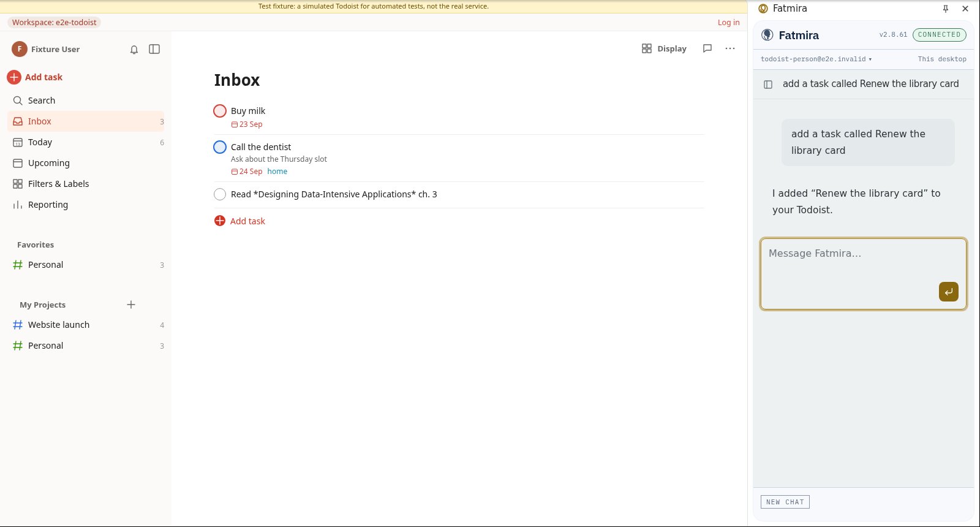Click Add task below the Inbox list
This screenshot has width=980, height=527.
click(240, 221)
